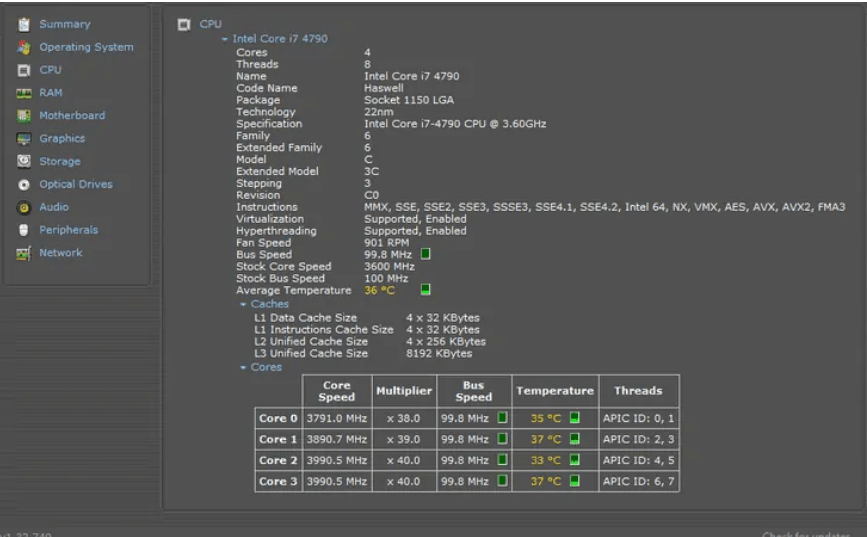Click the RAM module icon
867x537 pixels.
(x=24, y=93)
